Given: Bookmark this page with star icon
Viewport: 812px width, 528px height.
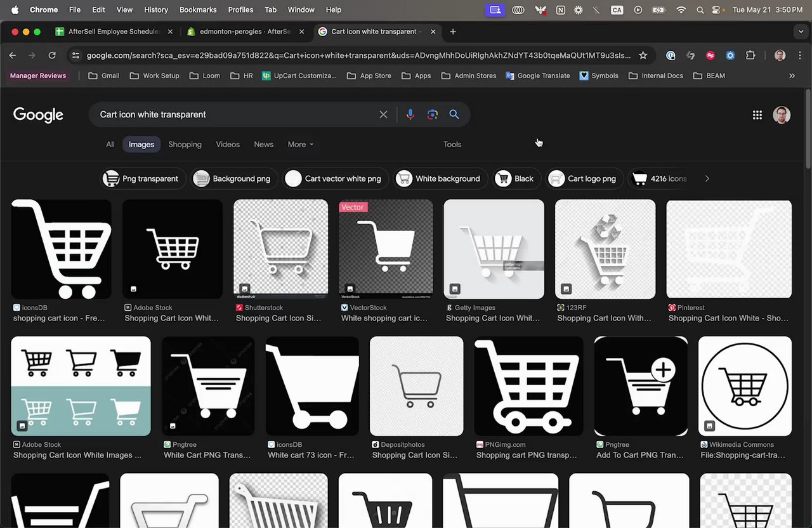Looking at the screenshot, I should (x=643, y=55).
